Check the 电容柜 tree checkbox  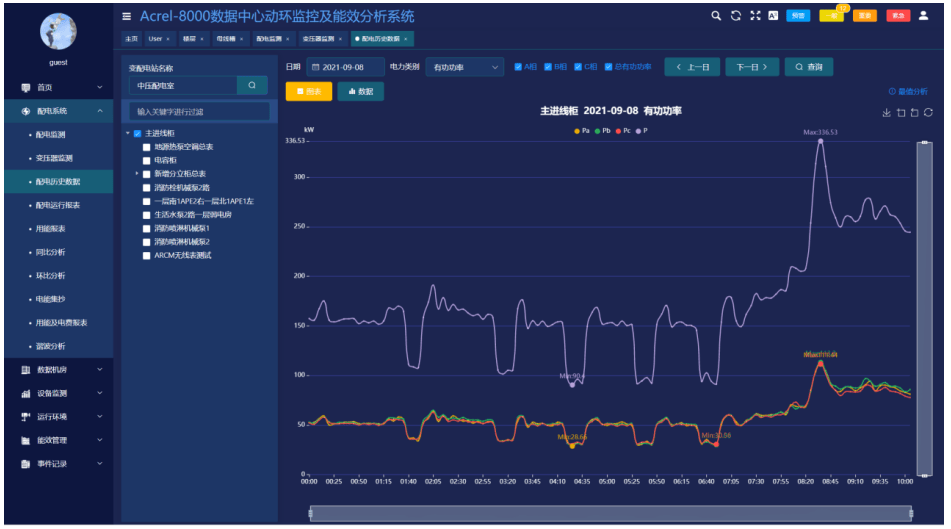147,160
